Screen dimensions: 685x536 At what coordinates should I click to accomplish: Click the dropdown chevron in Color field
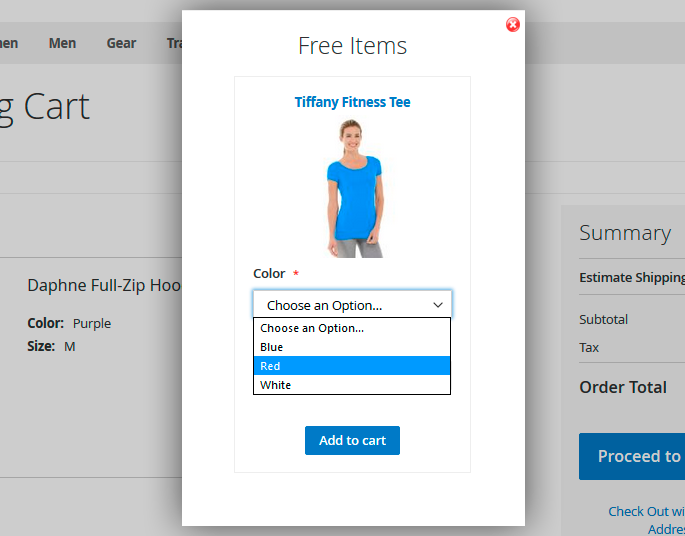click(x=437, y=305)
